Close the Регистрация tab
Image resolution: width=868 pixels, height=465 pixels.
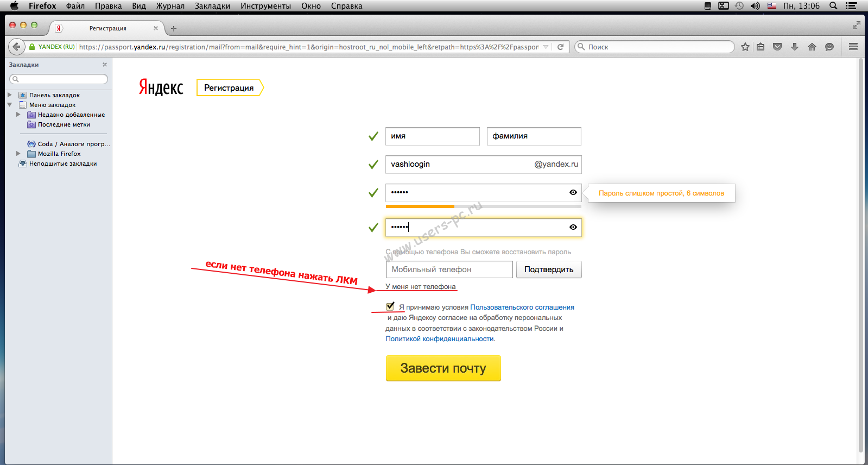pos(156,28)
